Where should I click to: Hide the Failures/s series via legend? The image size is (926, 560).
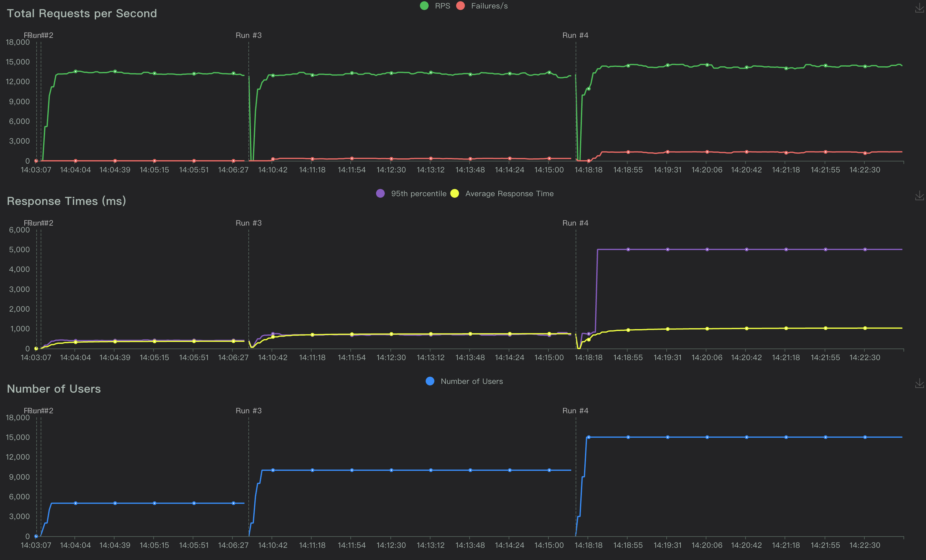point(489,6)
